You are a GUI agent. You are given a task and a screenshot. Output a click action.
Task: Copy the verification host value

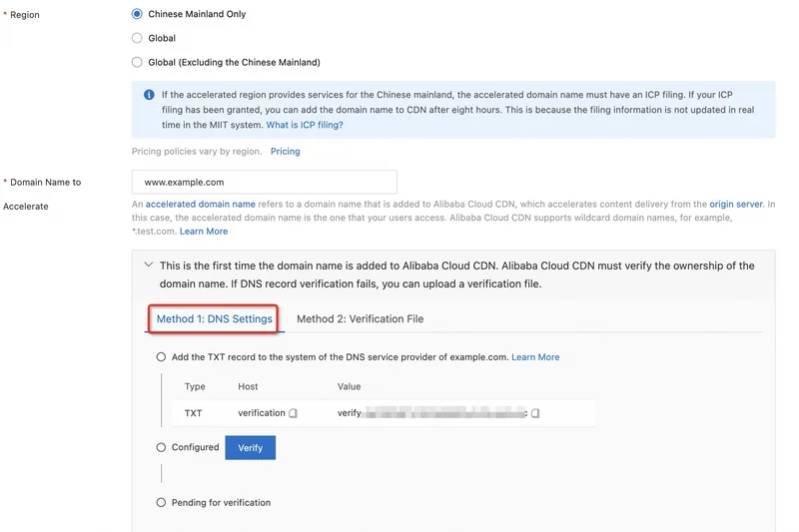tap(293, 413)
